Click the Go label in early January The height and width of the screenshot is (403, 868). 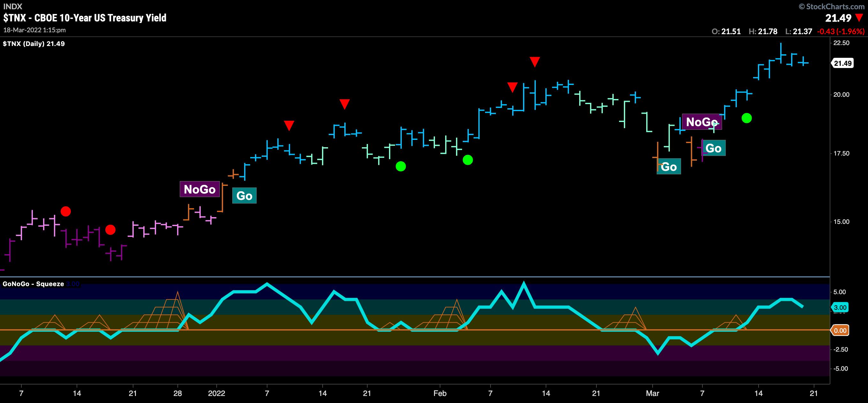point(244,196)
